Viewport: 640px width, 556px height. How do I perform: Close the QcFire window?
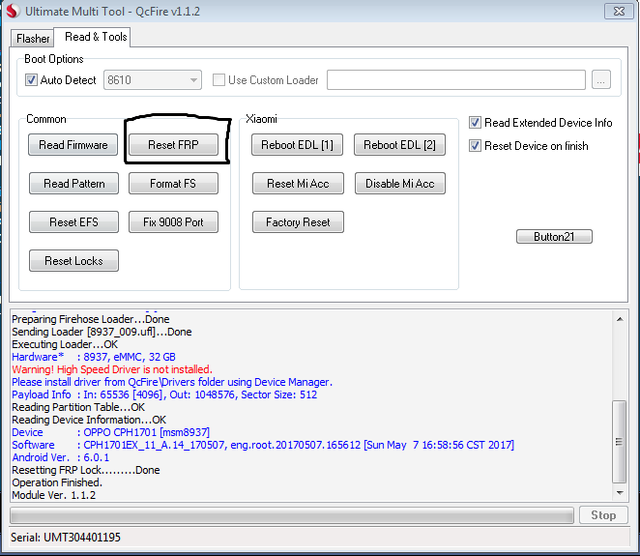pyautogui.click(x=619, y=11)
